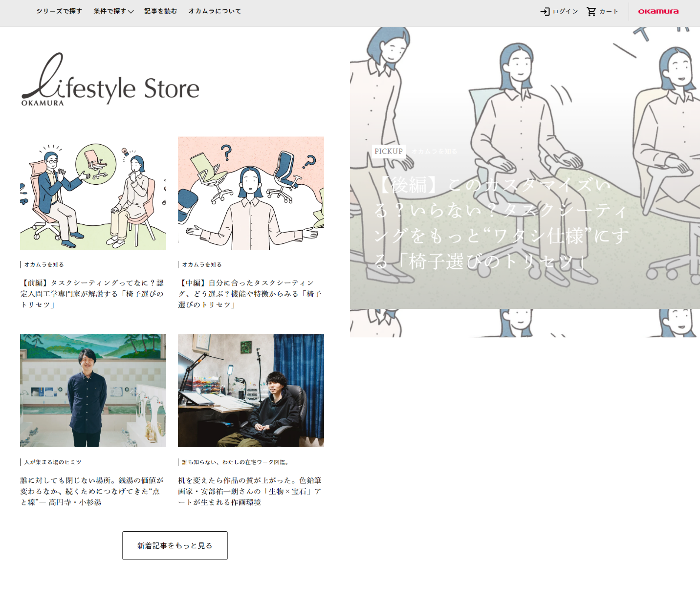Click the login arrow icon
Image resolution: width=700 pixels, height=607 pixels.
[x=545, y=11]
